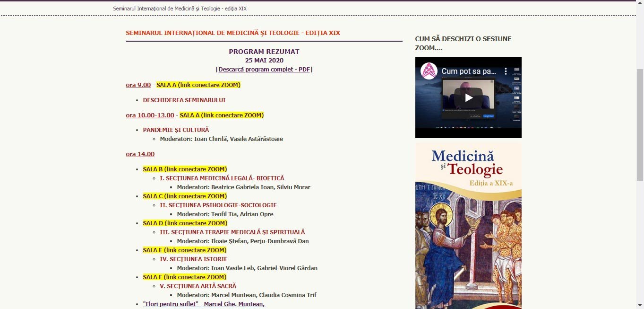This screenshot has width=644, height=309.
Task: Open the PANDEMIE ȘI CULTURĂ session link
Action: coord(176,130)
